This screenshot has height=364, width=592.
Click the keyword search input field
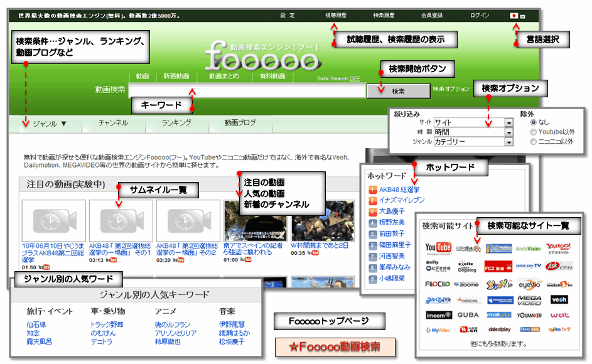point(247,91)
